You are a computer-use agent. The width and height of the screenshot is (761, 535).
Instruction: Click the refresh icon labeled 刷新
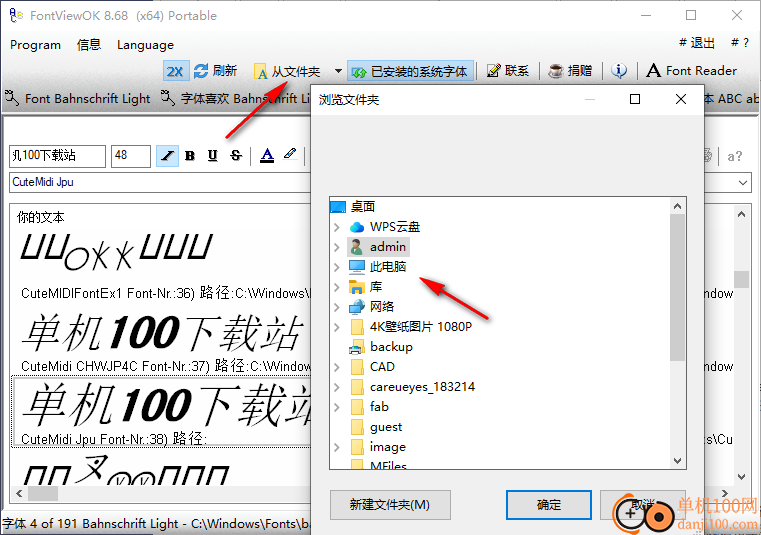coord(200,71)
